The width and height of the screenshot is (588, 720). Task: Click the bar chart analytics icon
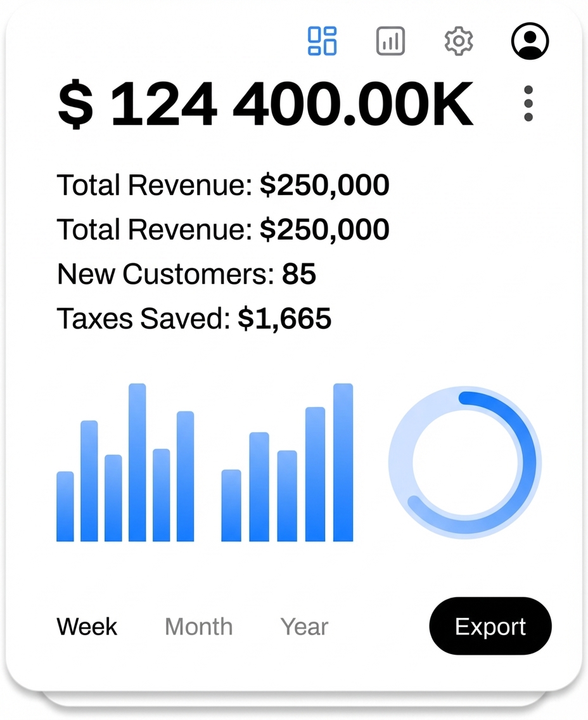coord(390,41)
